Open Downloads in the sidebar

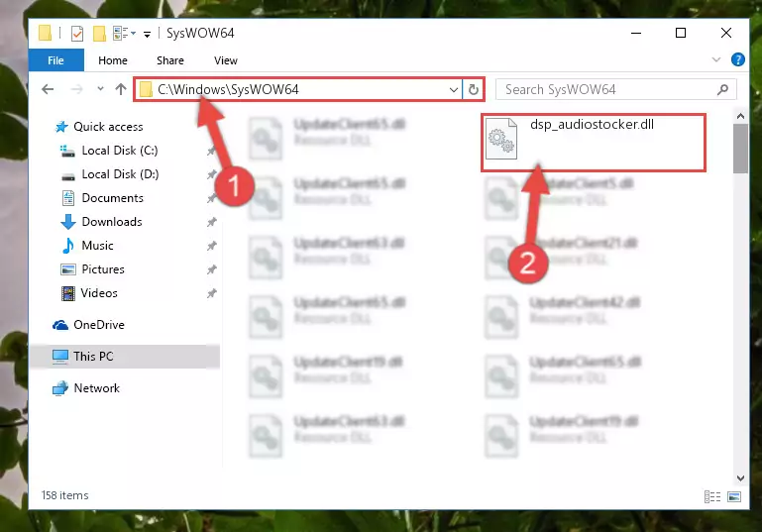click(102, 222)
